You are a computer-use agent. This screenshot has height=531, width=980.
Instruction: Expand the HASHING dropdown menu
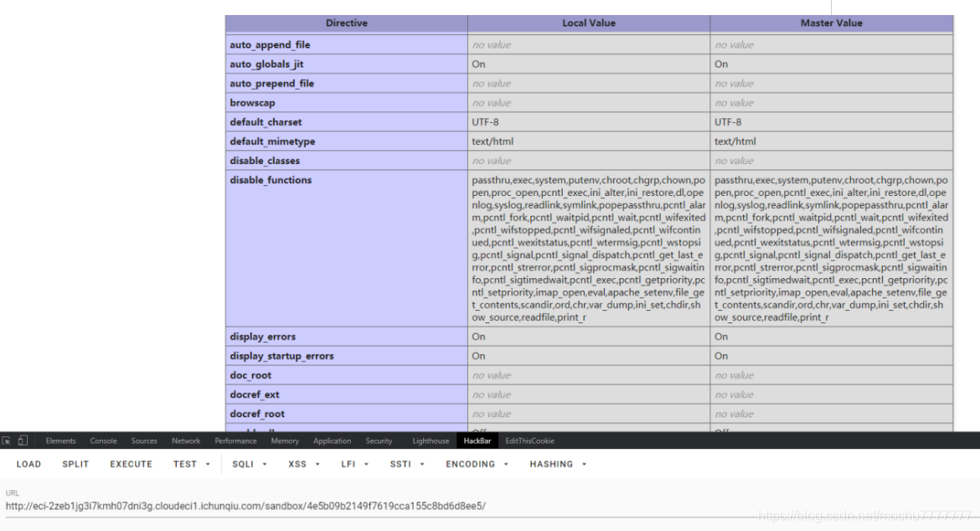558,464
